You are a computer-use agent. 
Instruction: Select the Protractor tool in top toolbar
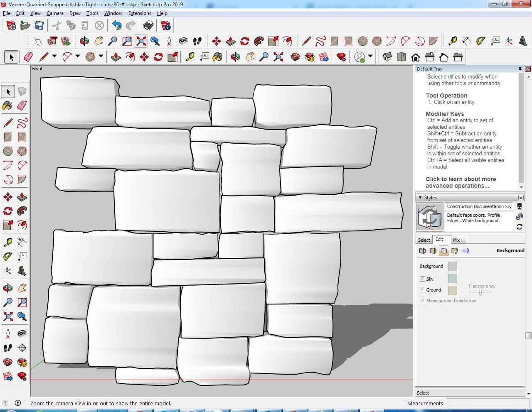pyautogui.click(x=481, y=41)
